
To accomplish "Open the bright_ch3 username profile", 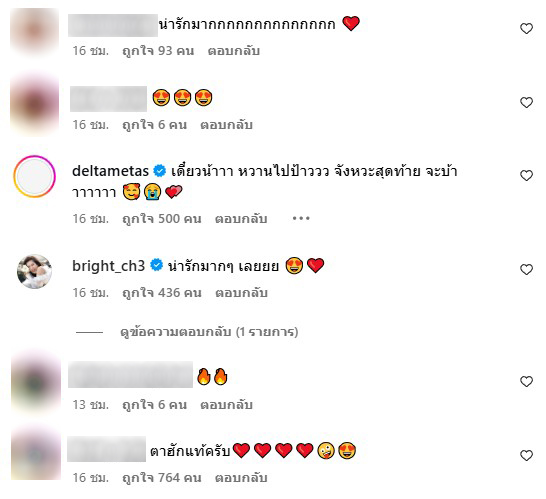I will click(108, 266).
